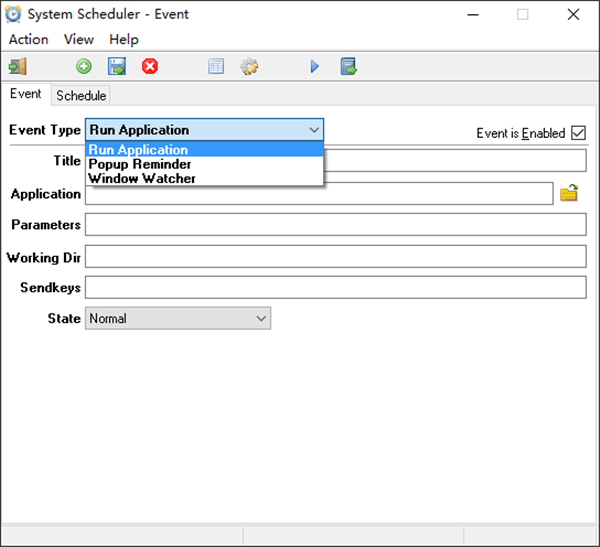This screenshot has height=547, width=600.
Task: Choose Run Application in the list
Action: (x=205, y=150)
